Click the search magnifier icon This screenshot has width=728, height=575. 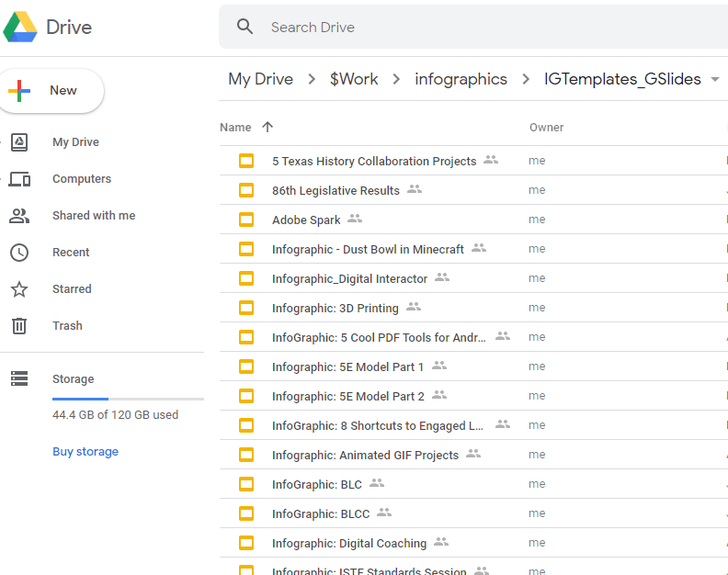click(245, 27)
